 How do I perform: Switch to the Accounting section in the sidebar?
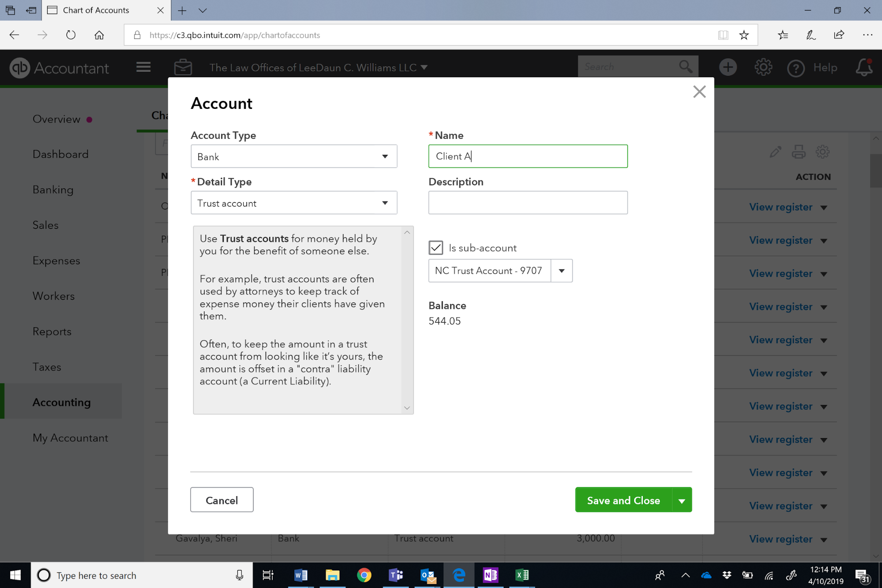tap(61, 402)
